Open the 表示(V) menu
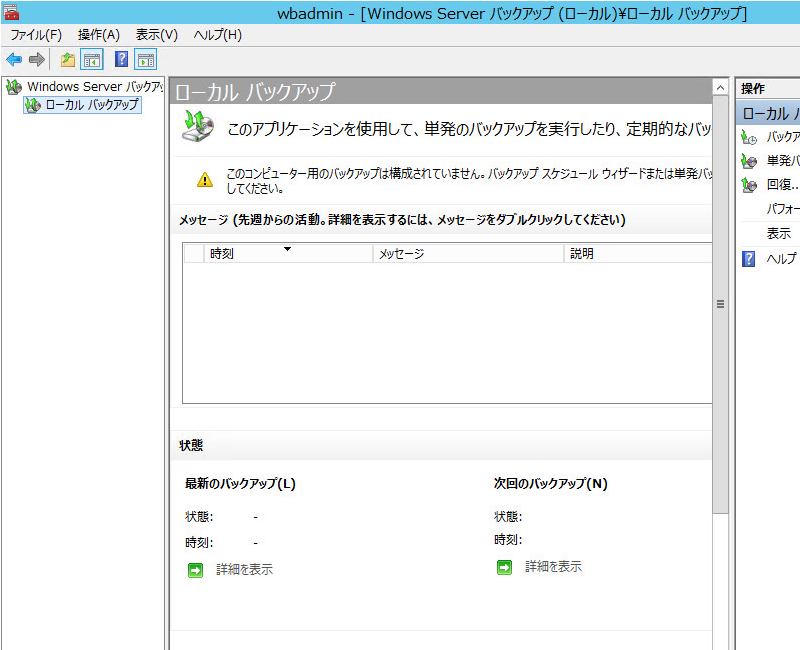 [157, 35]
